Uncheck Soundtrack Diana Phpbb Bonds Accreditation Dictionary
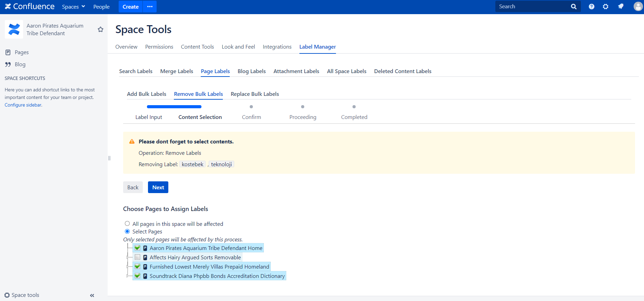The height and width of the screenshot is (301, 644). tap(137, 276)
